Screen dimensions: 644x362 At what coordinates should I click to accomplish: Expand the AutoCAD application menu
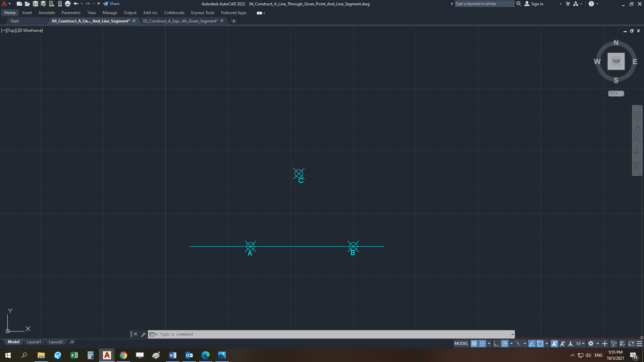[5, 4]
